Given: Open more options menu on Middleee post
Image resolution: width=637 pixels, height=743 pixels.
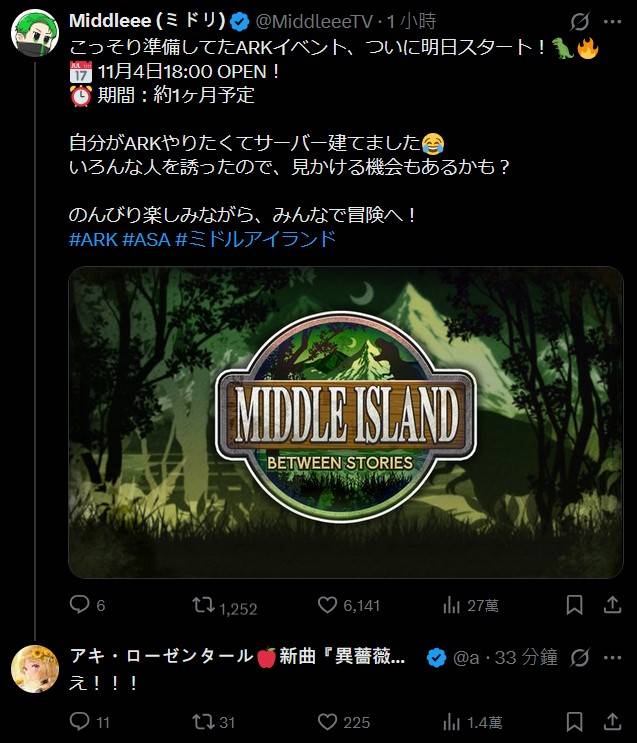Looking at the screenshot, I should pyautogui.click(x=612, y=21).
